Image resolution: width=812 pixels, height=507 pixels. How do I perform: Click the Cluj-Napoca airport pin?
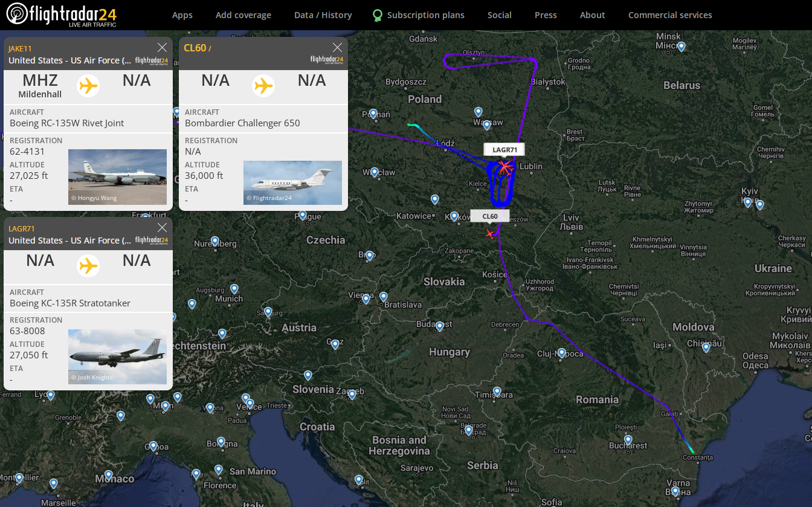coord(561,353)
